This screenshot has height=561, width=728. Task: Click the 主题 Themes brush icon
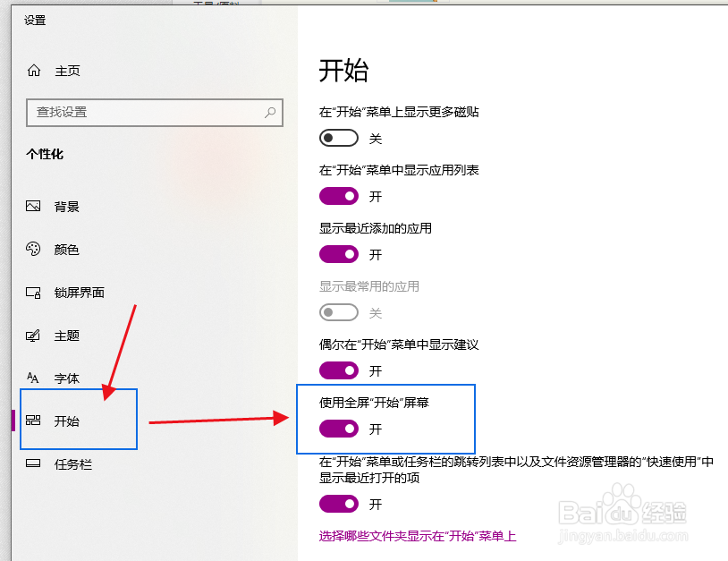32,336
